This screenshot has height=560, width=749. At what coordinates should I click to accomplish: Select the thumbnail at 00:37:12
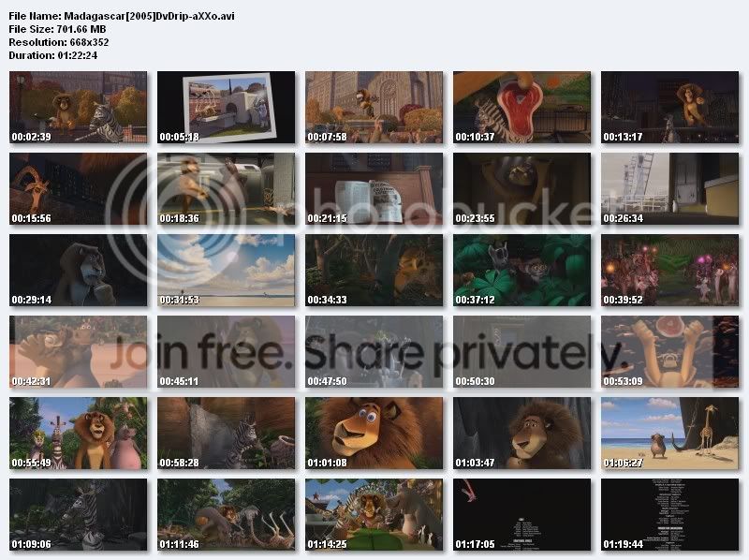(x=522, y=270)
